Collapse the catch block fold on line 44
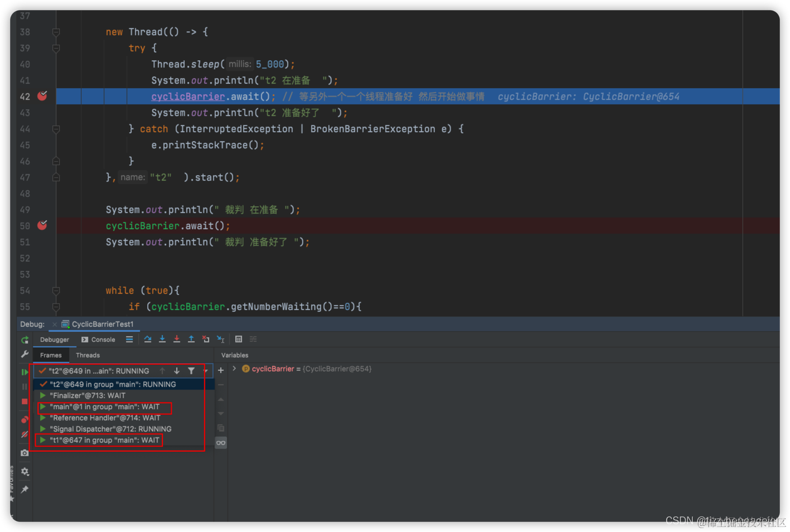The height and width of the screenshot is (532, 790). point(56,129)
